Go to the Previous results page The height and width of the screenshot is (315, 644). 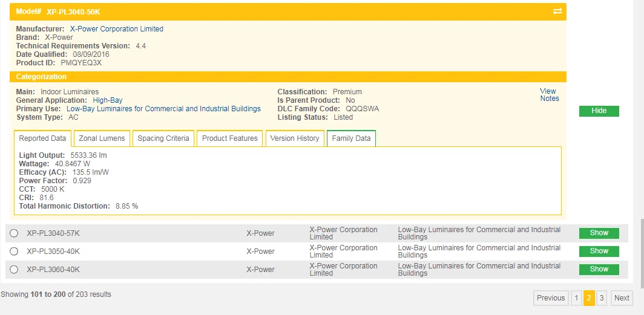click(x=551, y=298)
